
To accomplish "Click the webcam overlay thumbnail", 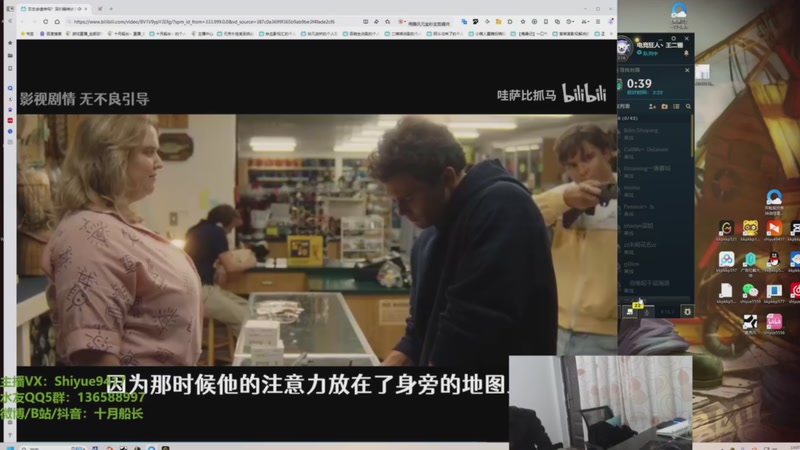I will click(x=601, y=403).
